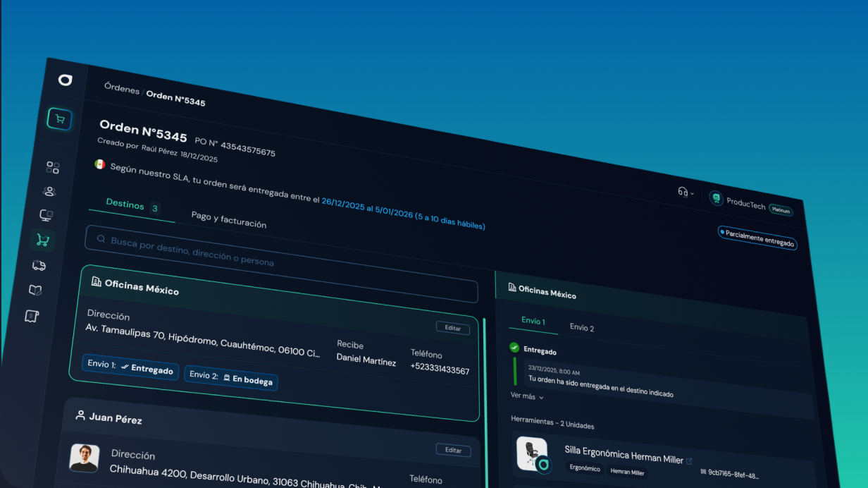
Task: Open the devices monitor icon in sidebar
Action: tap(46, 215)
